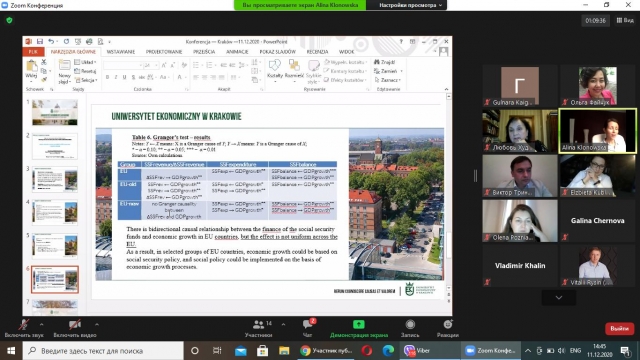Click the green encryption shield icon
640x360 pixels.
coord(9,20)
